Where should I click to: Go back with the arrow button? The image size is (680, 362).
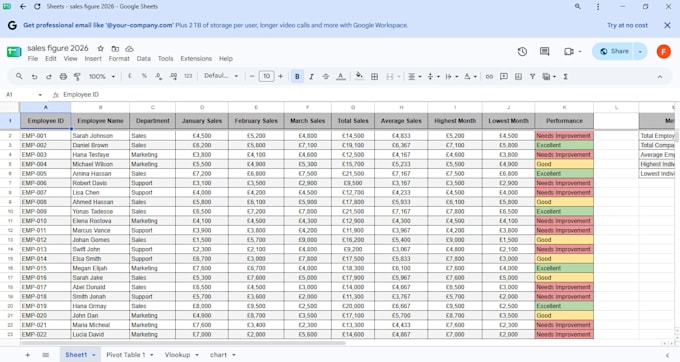click(23, 7)
